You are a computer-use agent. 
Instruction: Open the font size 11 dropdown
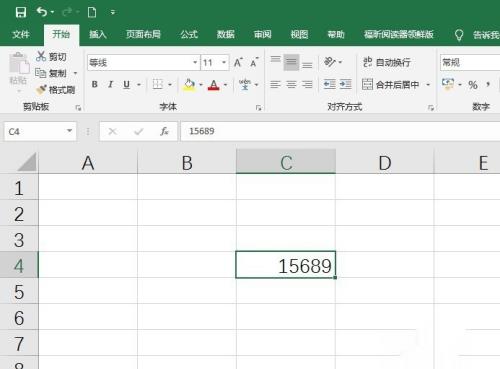click(224, 62)
